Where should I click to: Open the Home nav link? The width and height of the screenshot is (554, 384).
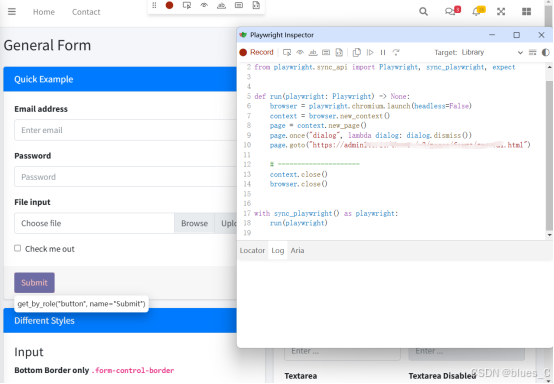click(x=44, y=12)
